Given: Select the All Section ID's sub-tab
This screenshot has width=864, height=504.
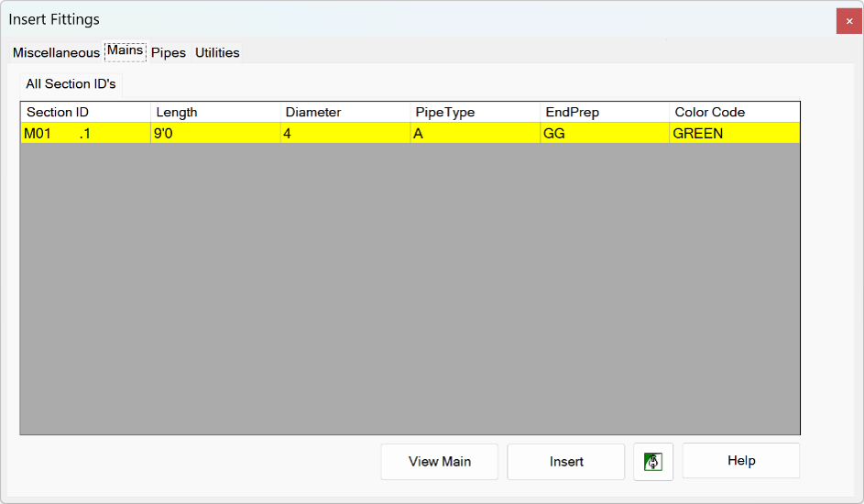Looking at the screenshot, I should [x=71, y=84].
